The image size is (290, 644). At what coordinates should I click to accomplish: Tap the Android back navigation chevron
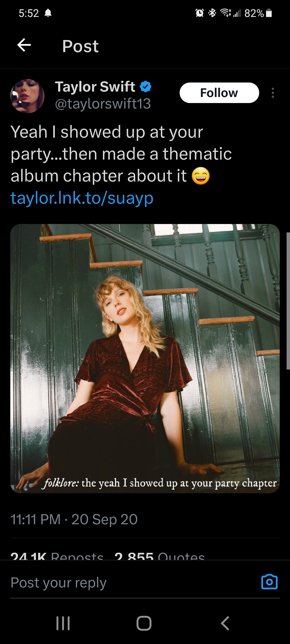point(225,623)
